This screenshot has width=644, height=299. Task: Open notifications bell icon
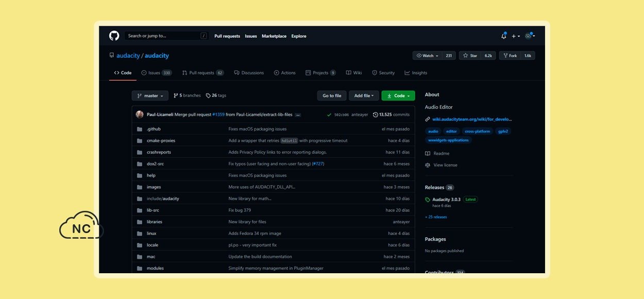pyautogui.click(x=503, y=36)
